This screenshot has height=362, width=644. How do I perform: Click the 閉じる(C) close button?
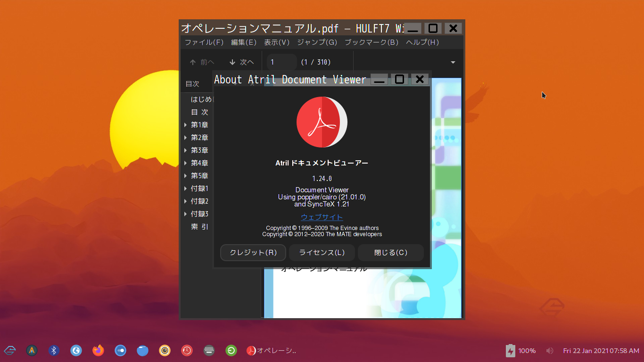point(391,253)
